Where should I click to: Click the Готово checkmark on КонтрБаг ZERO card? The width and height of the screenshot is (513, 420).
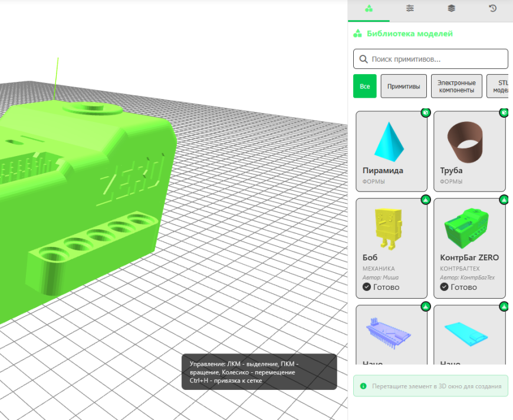coord(444,287)
